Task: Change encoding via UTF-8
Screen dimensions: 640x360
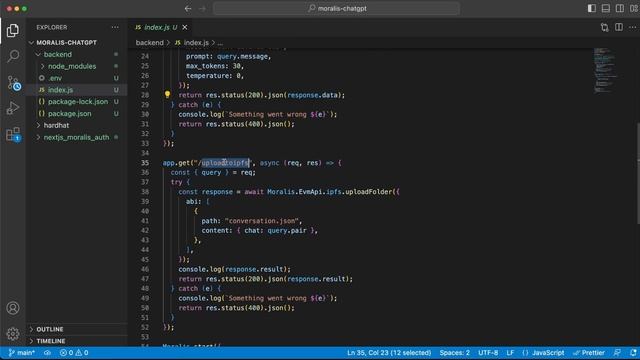Action: (x=488, y=353)
